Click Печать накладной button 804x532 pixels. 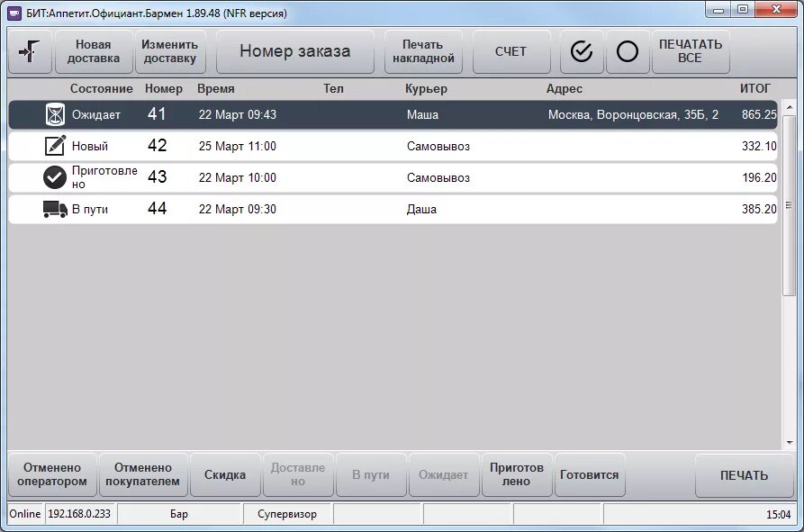[423, 51]
